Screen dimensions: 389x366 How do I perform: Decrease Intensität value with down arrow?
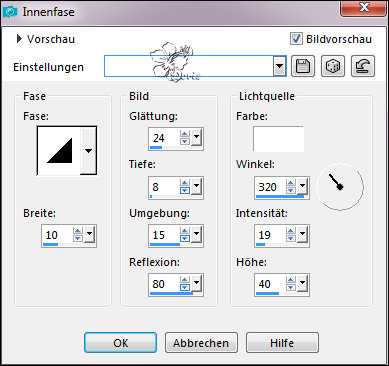291,238
